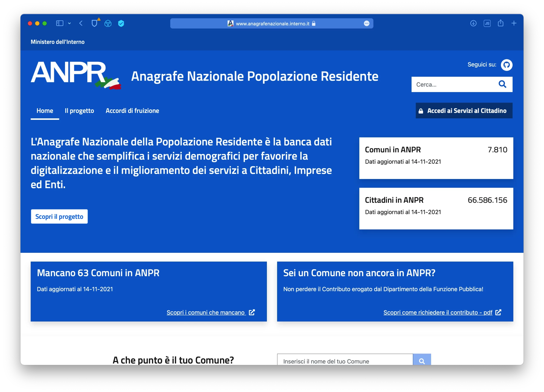544x392 pixels.
Task: Click Sei un Comune non ancora in ANPR heading
Action: pyautogui.click(x=359, y=273)
